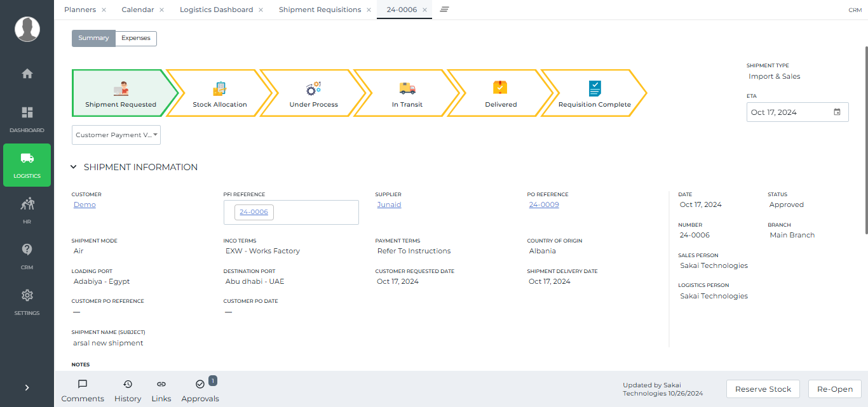Mark stage as Requisition Complete

(593, 93)
